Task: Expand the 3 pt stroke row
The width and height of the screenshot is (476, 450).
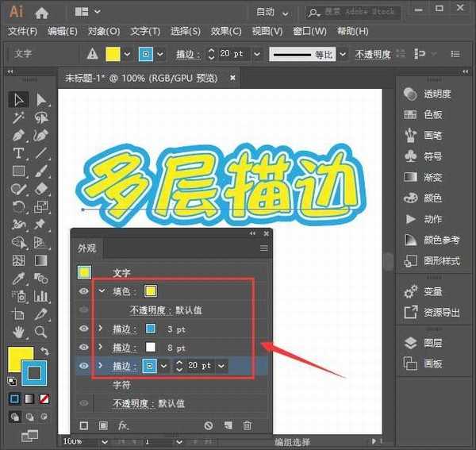Action: coord(101,329)
